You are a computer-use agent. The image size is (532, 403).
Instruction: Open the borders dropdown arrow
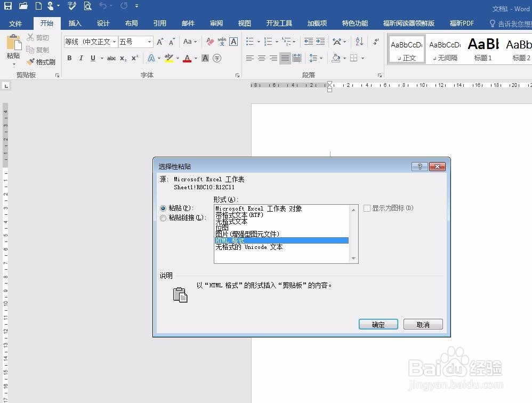[x=362, y=58]
